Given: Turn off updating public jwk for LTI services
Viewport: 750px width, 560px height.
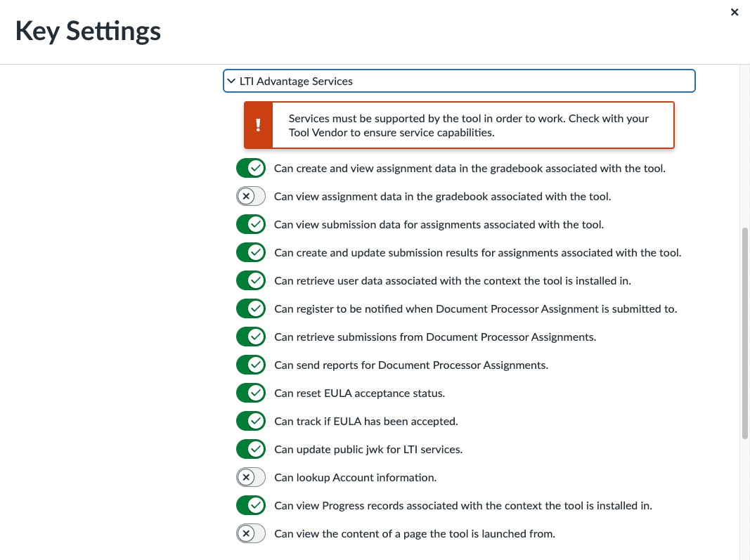Looking at the screenshot, I should 251,449.
